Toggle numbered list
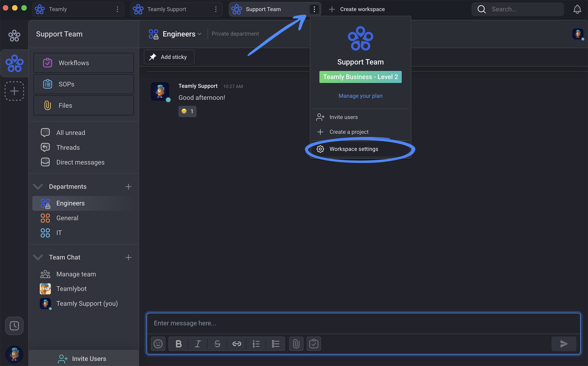588x366 pixels. coord(256,344)
